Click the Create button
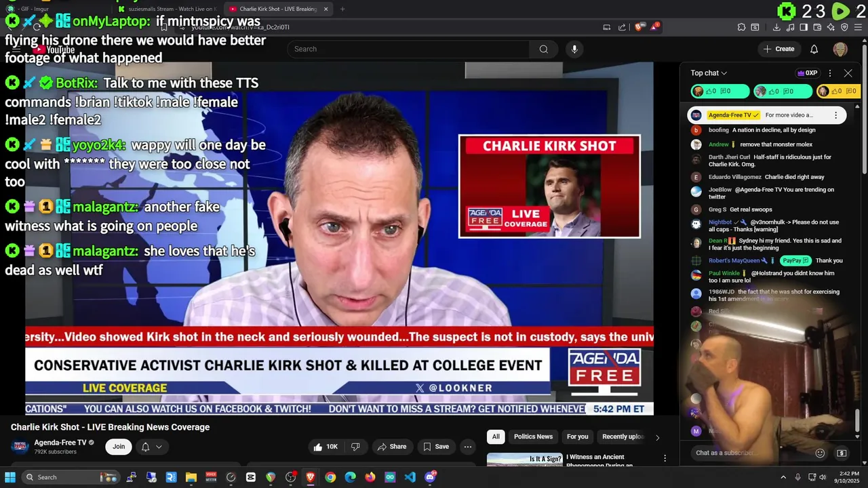 (x=778, y=49)
